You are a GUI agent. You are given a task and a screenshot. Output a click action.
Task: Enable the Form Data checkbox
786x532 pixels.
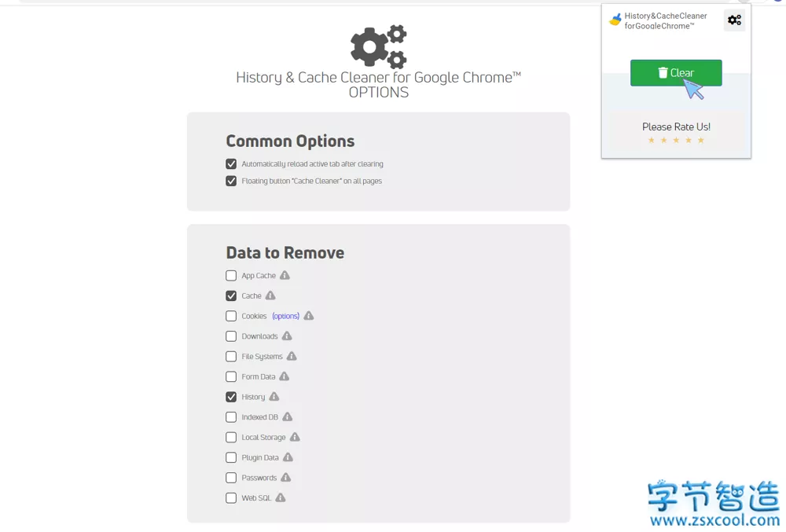pos(231,377)
